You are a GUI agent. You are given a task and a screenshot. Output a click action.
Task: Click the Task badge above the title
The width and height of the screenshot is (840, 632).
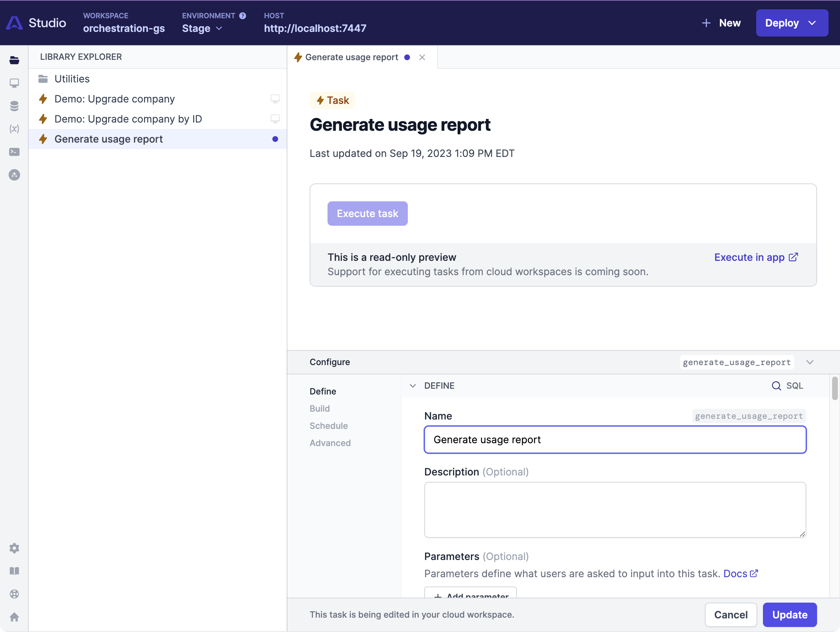(x=333, y=100)
